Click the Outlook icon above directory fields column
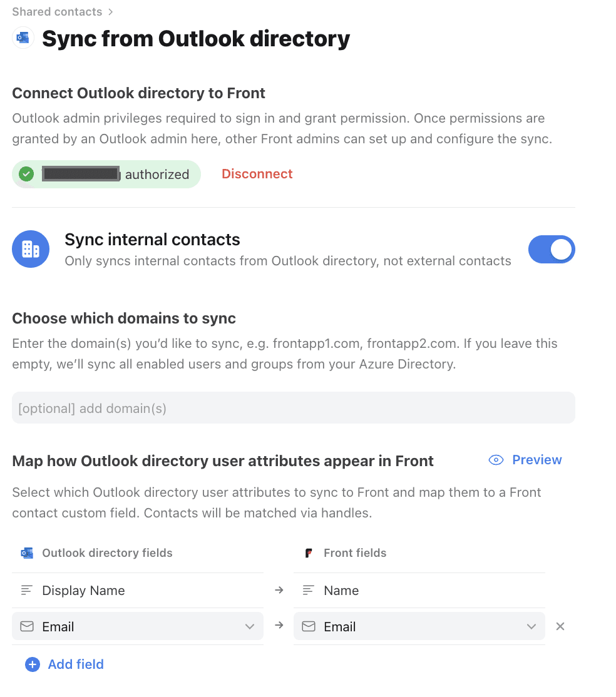The image size is (616, 697). [26, 552]
